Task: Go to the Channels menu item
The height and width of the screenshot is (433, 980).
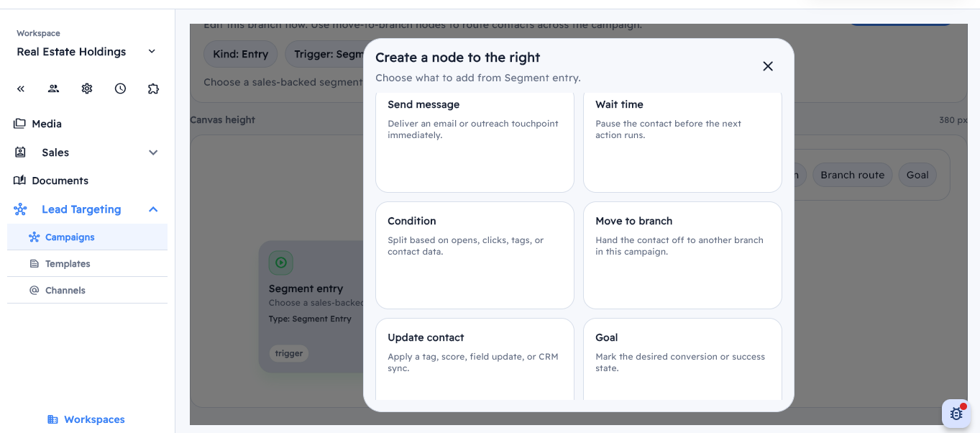Action: 65,291
